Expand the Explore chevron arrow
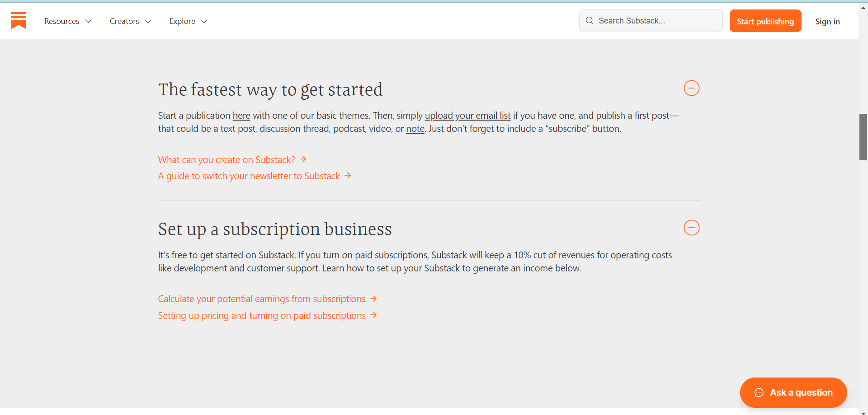This screenshot has width=868, height=415. [204, 21]
